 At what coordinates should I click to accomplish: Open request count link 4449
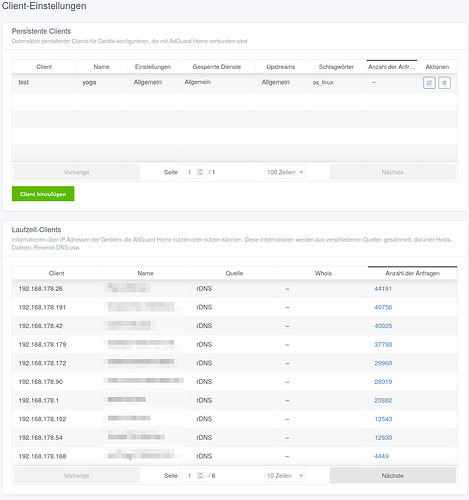382,456
